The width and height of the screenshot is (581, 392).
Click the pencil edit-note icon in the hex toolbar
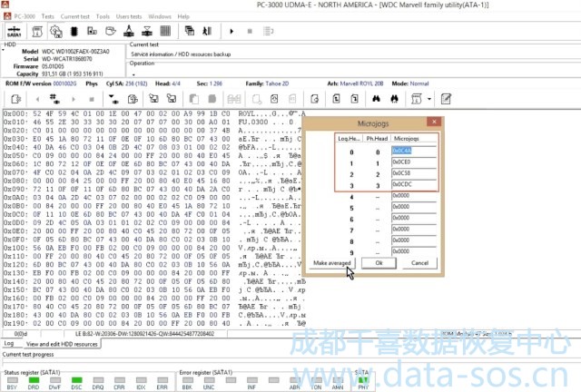click(446, 99)
